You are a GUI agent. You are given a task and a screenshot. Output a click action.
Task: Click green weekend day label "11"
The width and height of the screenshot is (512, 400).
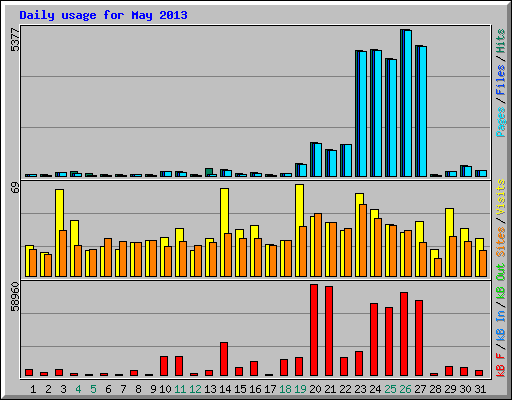[180, 389]
